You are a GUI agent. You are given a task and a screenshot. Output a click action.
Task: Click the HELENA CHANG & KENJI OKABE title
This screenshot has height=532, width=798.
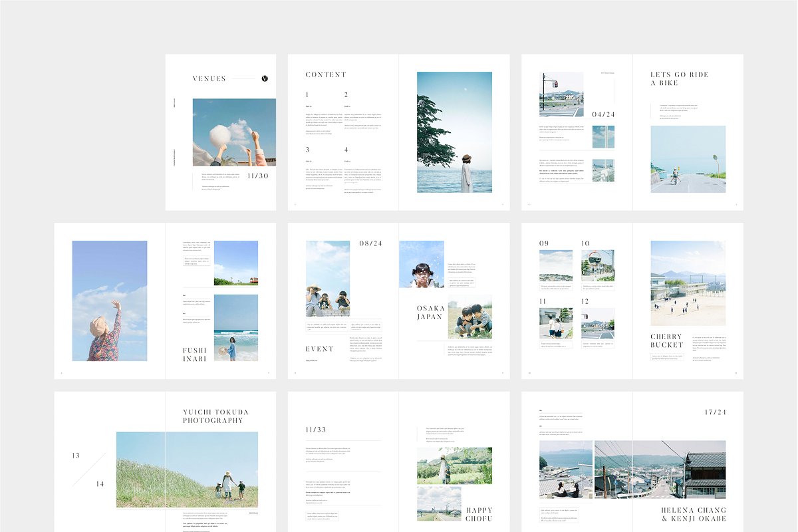point(693,514)
